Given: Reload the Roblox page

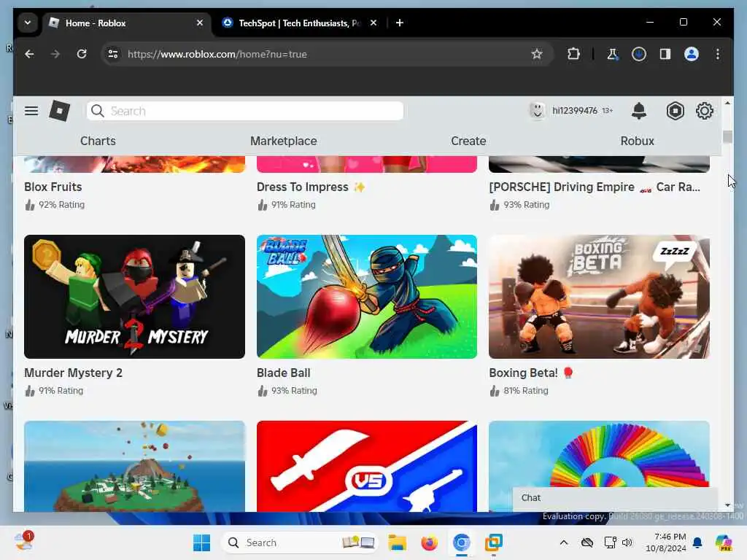Looking at the screenshot, I should (82, 54).
